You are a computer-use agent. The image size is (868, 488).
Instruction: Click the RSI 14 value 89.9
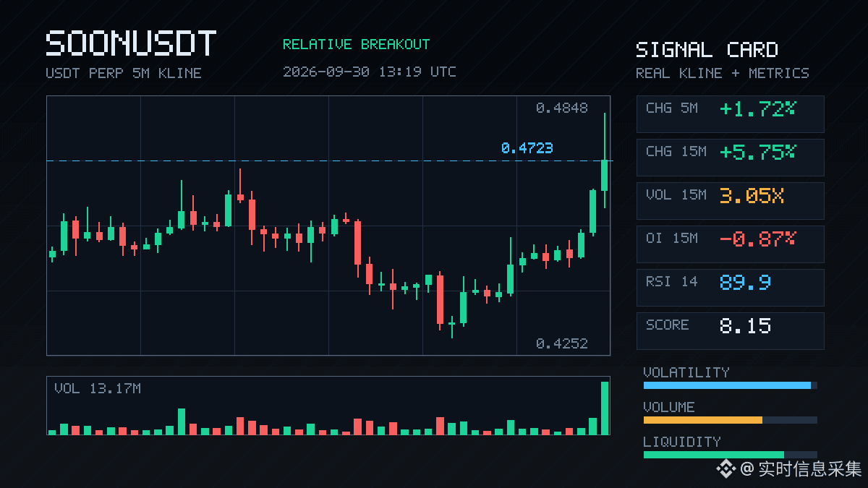pos(745,282)
